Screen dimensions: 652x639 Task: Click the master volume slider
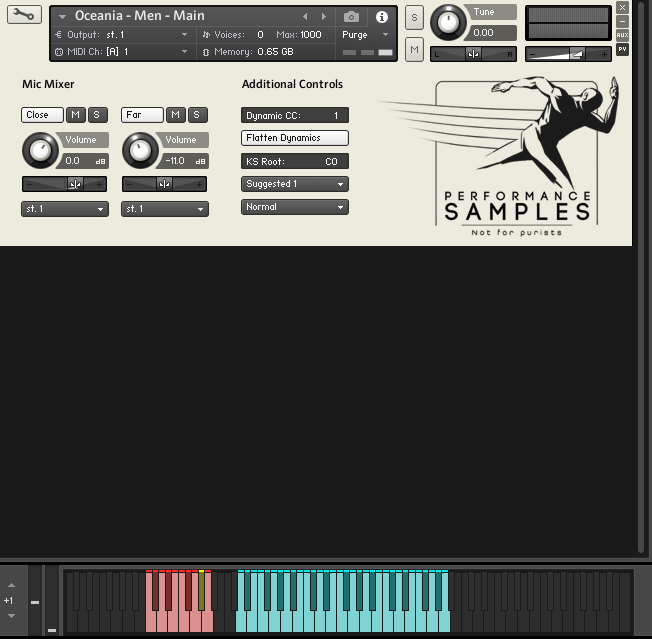tap(568, 54)
